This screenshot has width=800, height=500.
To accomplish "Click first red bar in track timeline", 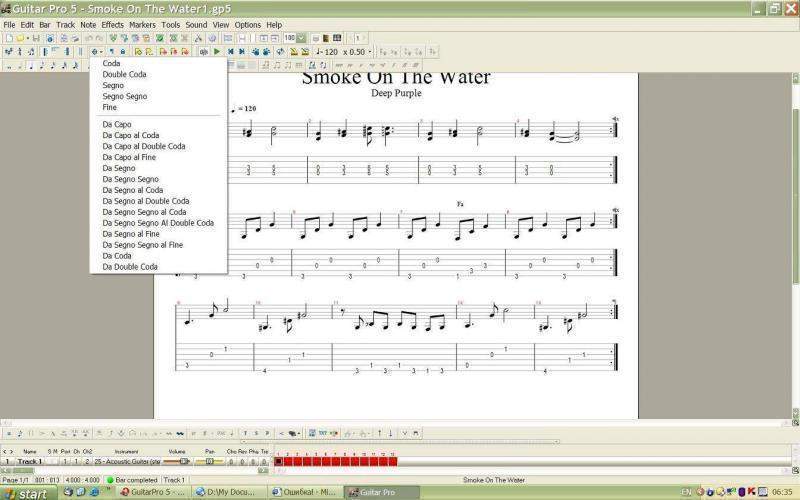I will click(279, 462).
